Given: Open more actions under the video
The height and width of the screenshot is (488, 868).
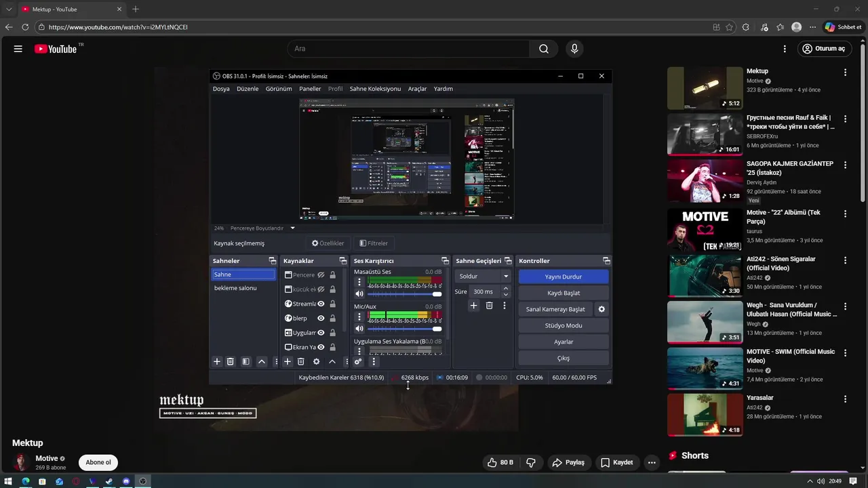Looking at the screenshot, I should [x=652, y=462].
